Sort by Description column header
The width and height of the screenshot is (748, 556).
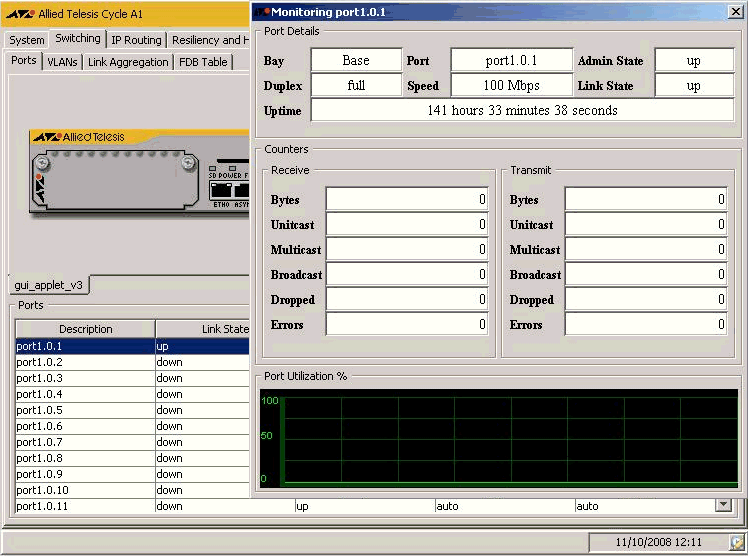click(x=85, y=329)
